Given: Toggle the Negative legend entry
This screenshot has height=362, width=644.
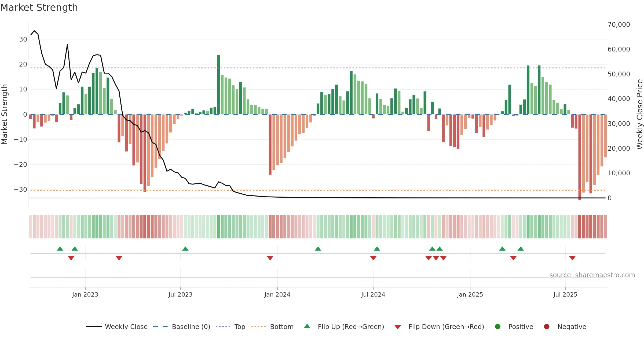Looking at the screenshot, I should 565,327.
